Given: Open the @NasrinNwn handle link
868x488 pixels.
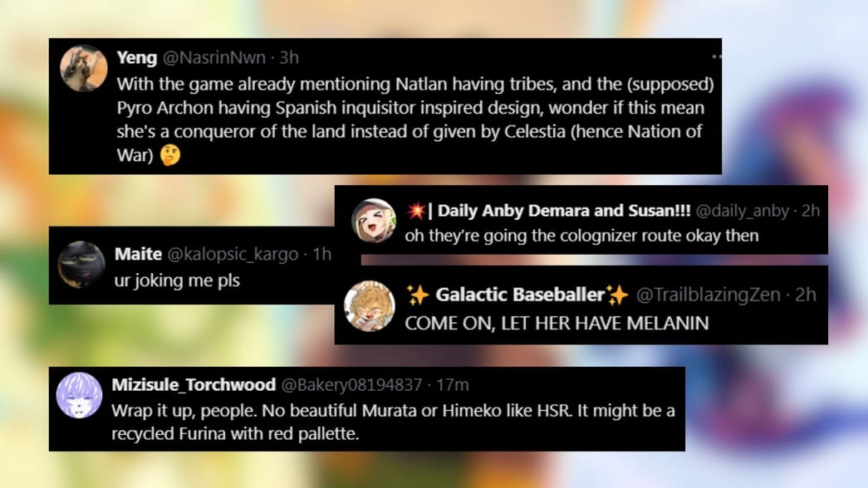Looking at the screenshot, I should tap(214, 57).
